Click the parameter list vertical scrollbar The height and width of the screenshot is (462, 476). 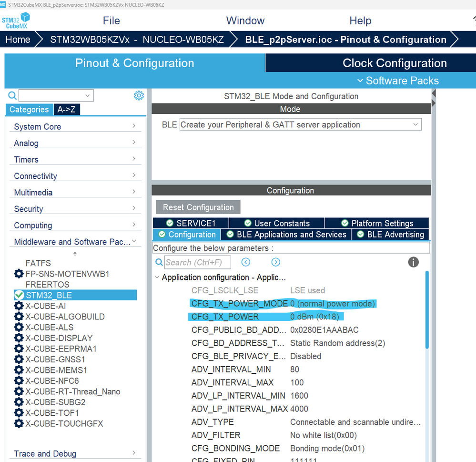point(427,309)
